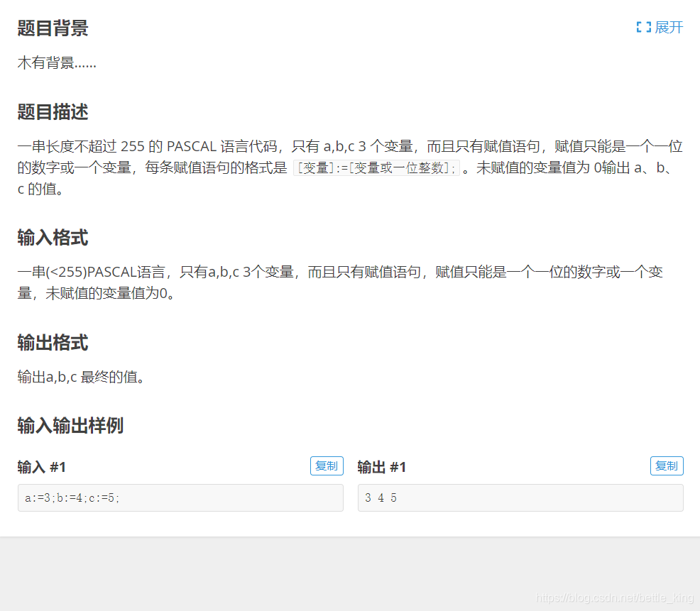The height and width of the screenshot is (611, 700).
Task: Click the 输入输出样例 heading
Action: pyautogui.click(x=70, y=425)
